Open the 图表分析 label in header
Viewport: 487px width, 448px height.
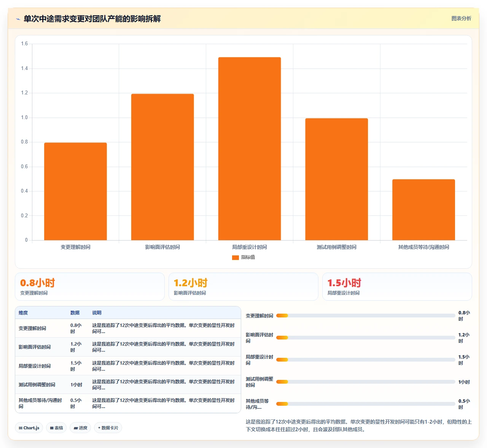(x=461, y=18)
